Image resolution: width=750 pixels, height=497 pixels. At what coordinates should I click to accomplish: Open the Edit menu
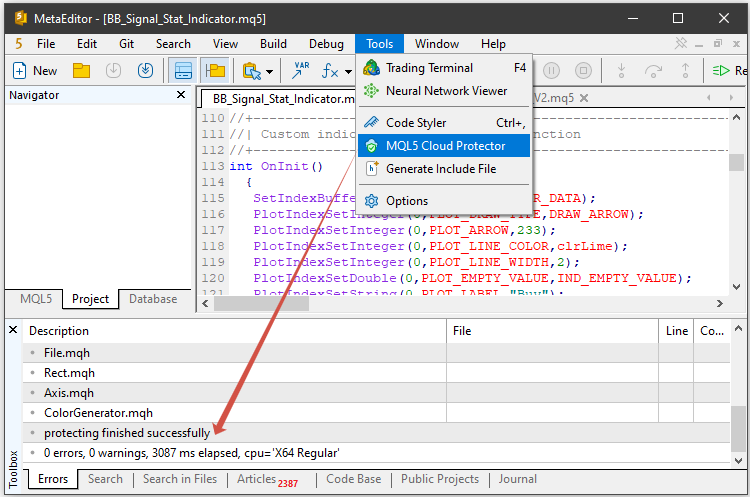tap(87, 44)
